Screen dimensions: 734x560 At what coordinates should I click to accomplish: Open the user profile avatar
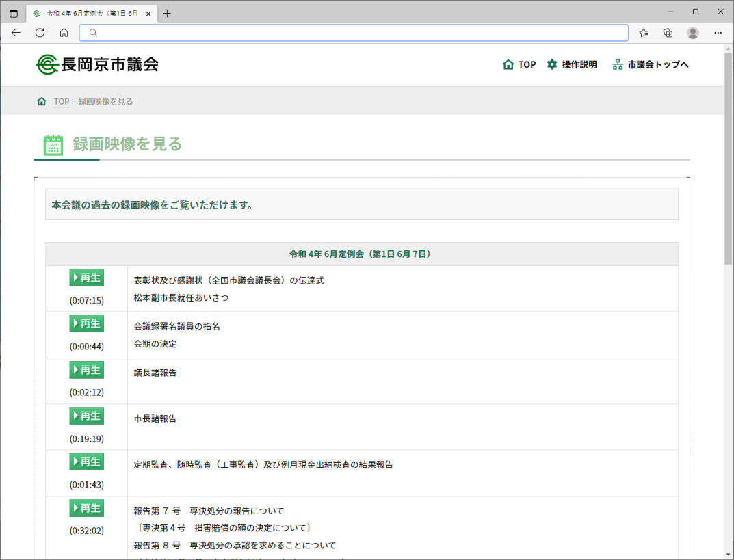[x=693, y=33]
